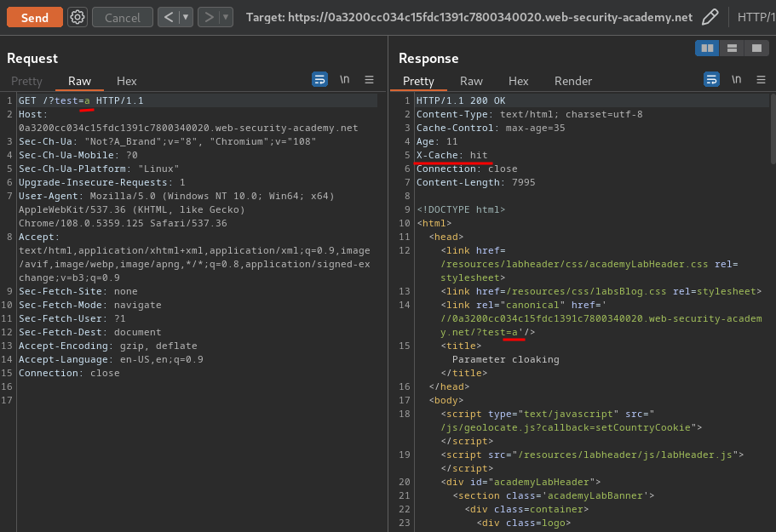Image resolution: width=776 pixels, height=532 pixels.
Task: Click the academyLabHeader div line
Action: pos(520,482)
